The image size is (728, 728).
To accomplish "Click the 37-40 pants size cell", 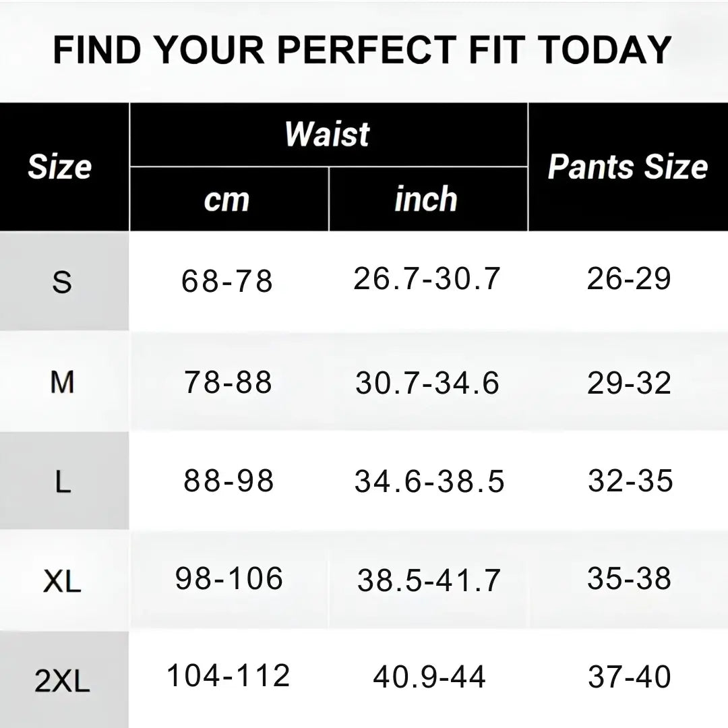I will click(629, 677).
